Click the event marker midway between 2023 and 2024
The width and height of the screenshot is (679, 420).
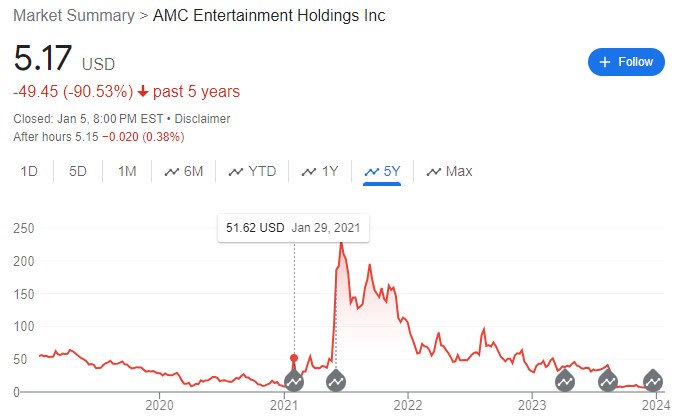point(607,381)
